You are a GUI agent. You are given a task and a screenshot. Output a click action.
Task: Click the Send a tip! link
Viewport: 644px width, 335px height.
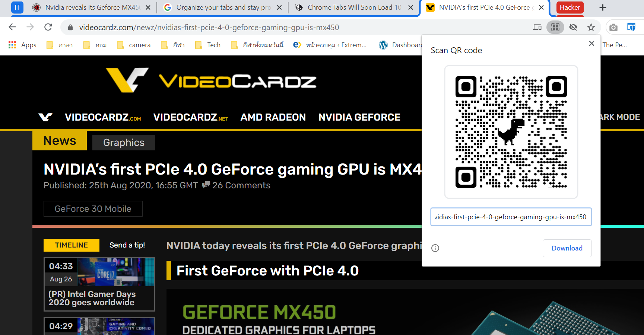coord(127,245)
